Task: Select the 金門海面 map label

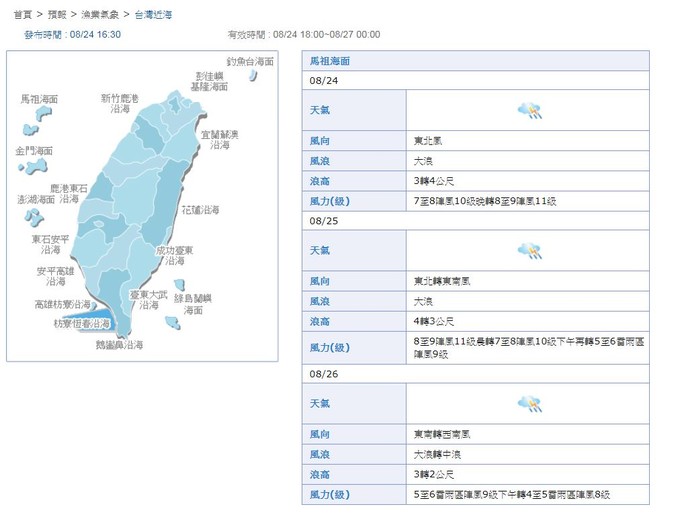Action: click(x=34, y=150)
